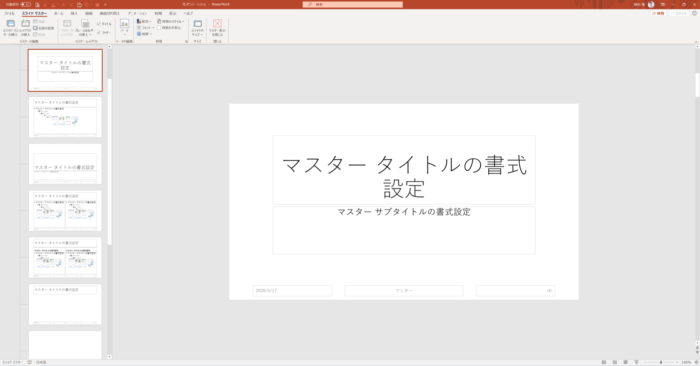Click the Rename (名前の変更) button

44,28
